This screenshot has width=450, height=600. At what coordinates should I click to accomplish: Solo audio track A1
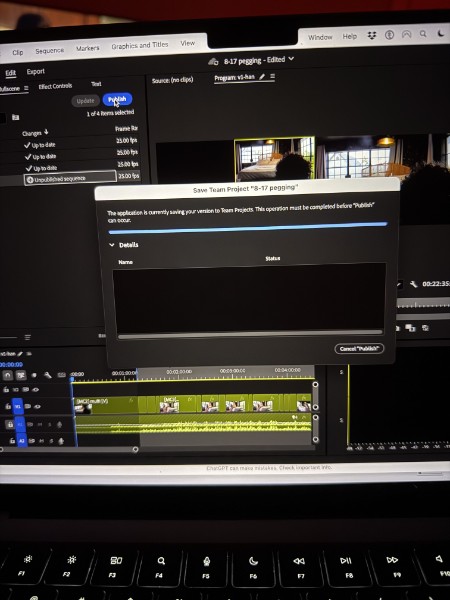point(49,424)
